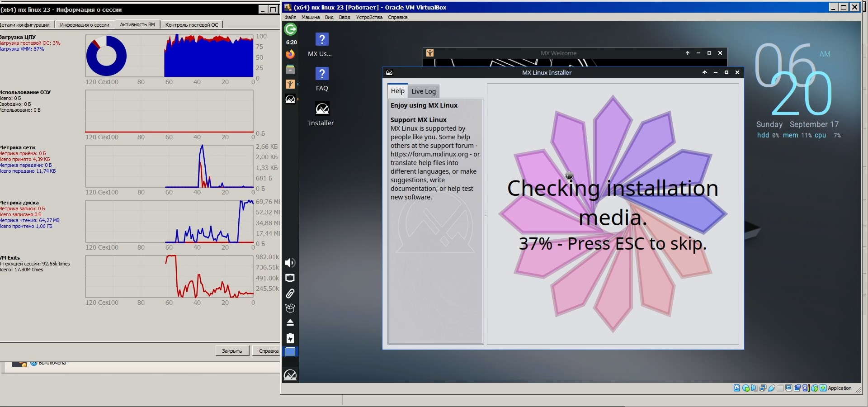Open the MX start menu button
Image resolution: width=868 pixels, height=407 pixels.
click(290, 375)
